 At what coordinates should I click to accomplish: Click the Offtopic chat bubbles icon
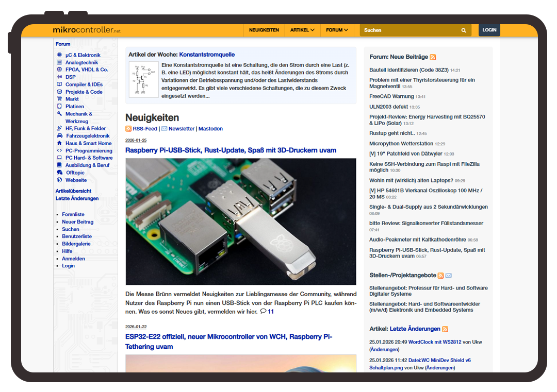pos(60,173)
